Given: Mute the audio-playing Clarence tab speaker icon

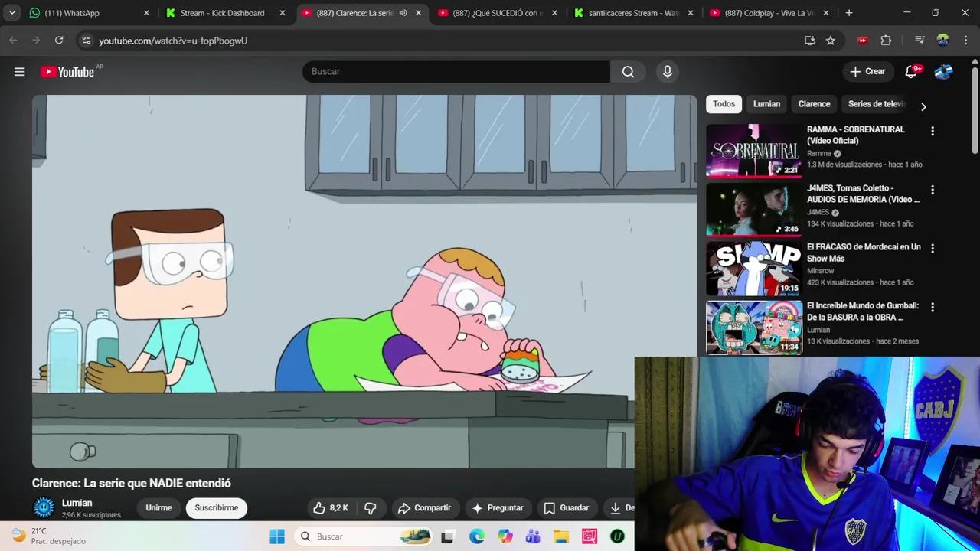Looking at the screenshot, I should (x=403, y=13).
